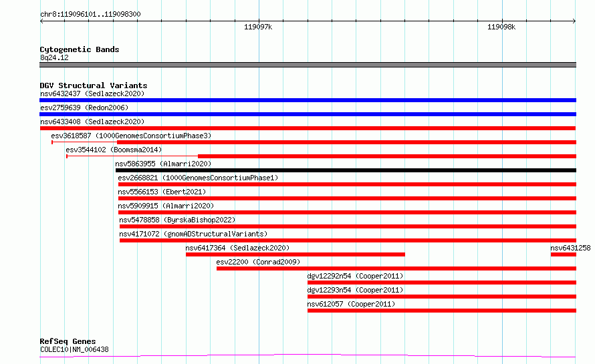Open the nsv6431258 label at right edge

tap(570, 248)
